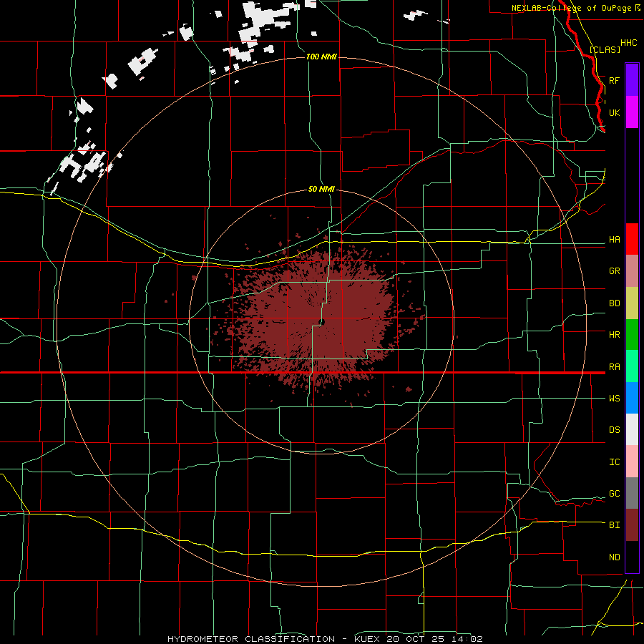Click the RA mint-green color swatch
The height and width of the screenshot is (644, 644).
coord(632,366)
